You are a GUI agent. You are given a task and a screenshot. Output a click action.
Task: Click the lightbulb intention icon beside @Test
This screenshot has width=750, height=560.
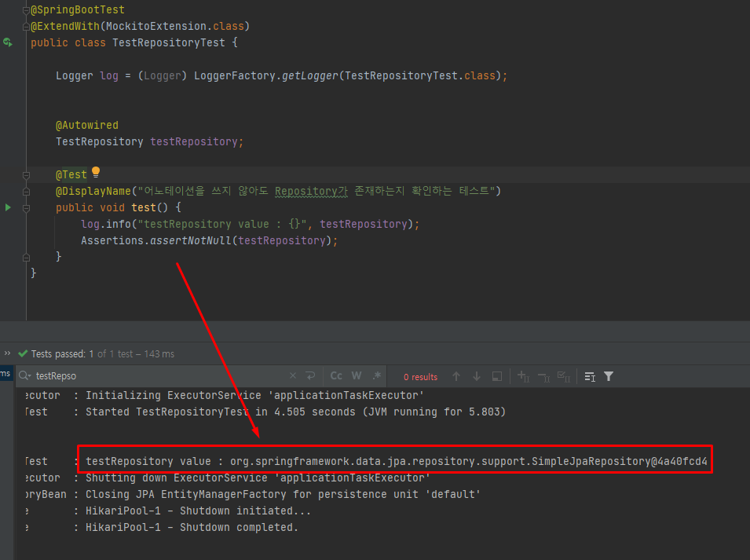(x=94, y=172)
